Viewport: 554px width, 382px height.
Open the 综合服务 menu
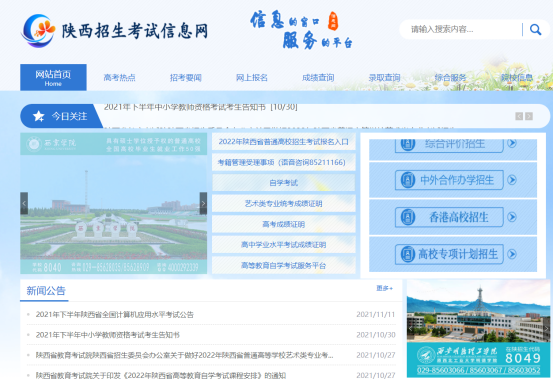tap(450, 78)
